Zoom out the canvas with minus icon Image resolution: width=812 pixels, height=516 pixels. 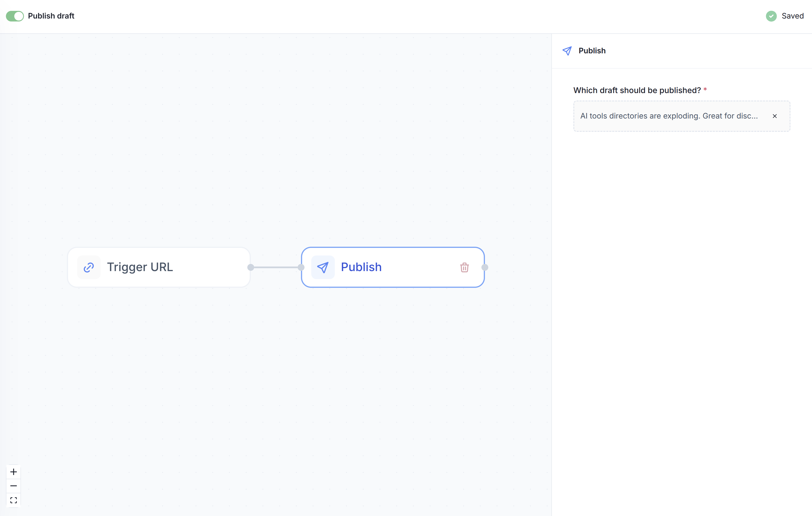[x=14, y=486]
